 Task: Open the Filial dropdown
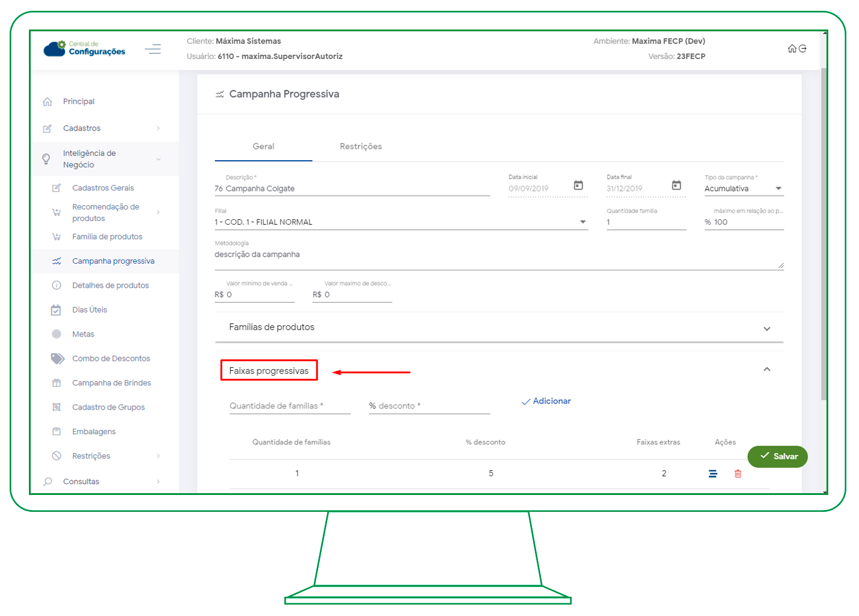(582, 222)
